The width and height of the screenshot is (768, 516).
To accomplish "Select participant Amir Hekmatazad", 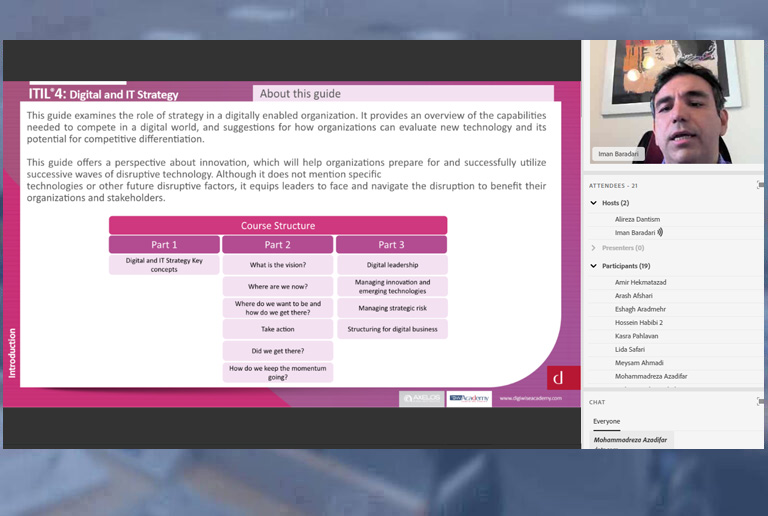I will [x=640, y=283].
